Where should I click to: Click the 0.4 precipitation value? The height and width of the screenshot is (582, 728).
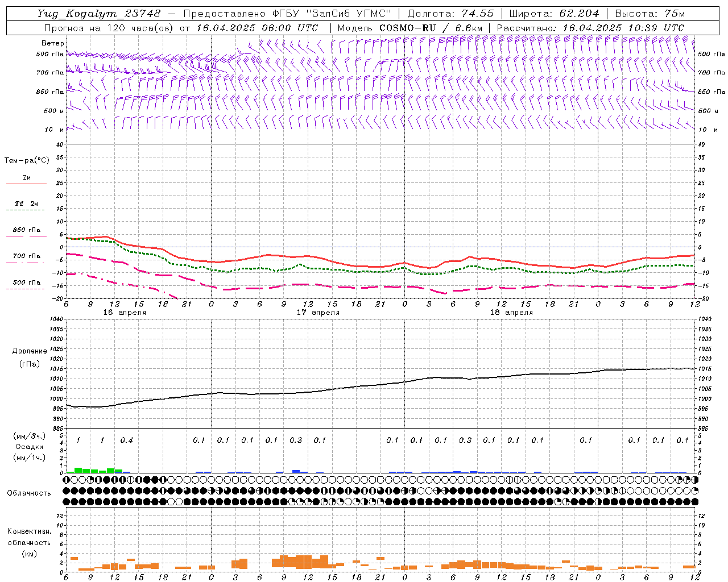(126, 440)
